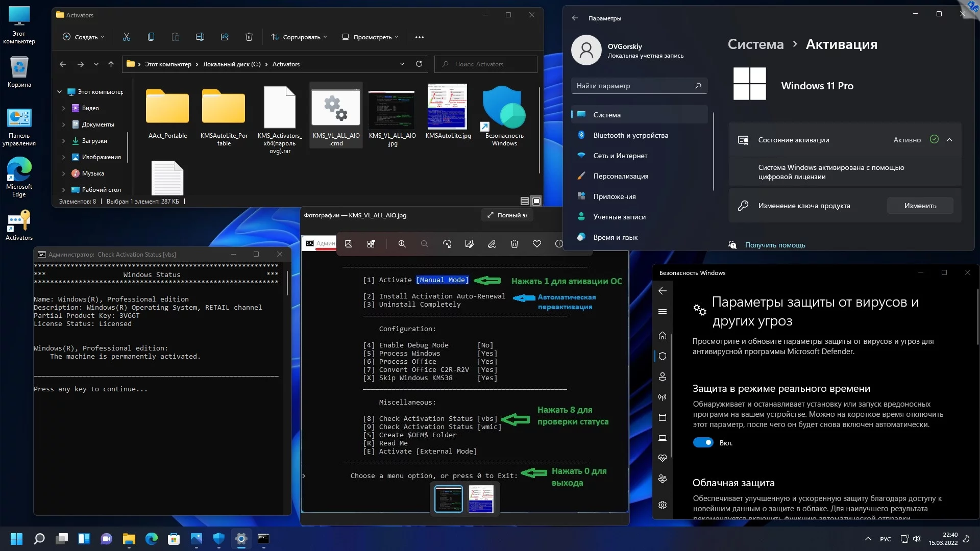Screen dimensions: 980x551
Task: Switch to large icons view in Explorer
Action: coord(536,201)
